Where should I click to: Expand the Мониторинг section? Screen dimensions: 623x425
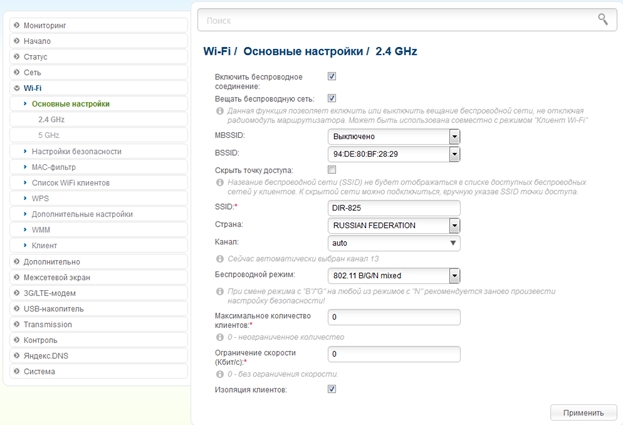coord(46,25)
